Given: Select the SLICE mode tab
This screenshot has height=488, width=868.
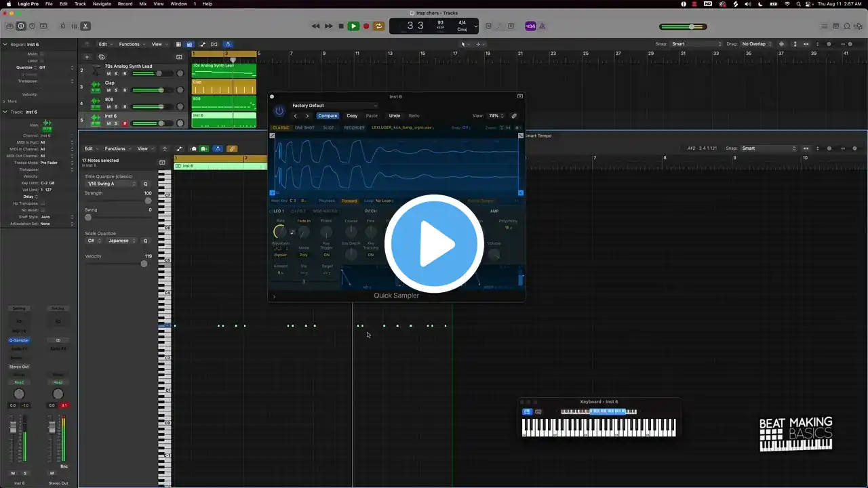Looking at the screenshot, I should coord(328,127).
